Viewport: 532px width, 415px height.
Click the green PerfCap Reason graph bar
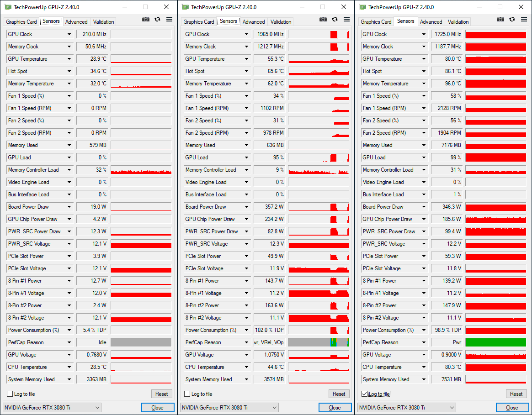coord(495,342)
